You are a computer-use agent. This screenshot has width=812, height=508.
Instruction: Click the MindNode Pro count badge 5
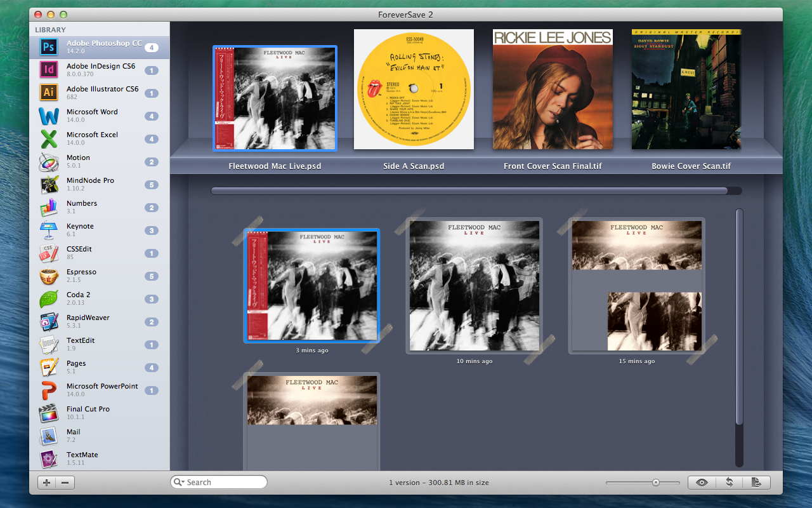click(152, 185)
